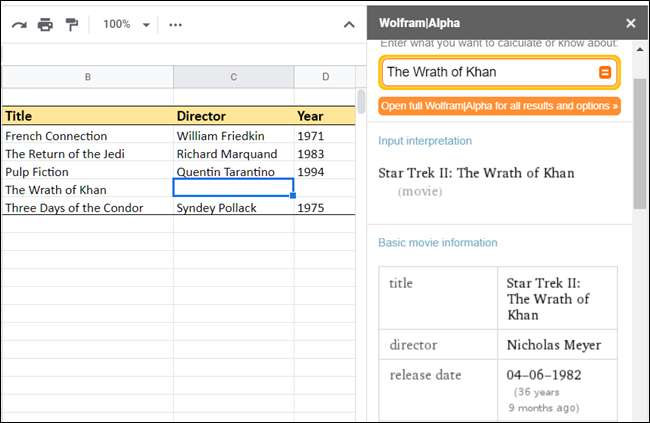The height and width of the screenshot is (423, 650).
Task: Select the French Connection cell
Action: [x=87, y=136]
